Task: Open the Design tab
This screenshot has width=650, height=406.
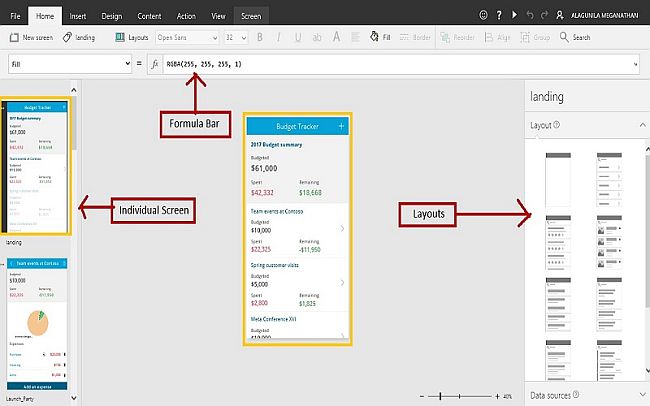Action: pyautogui.click(x=112, y=16)
